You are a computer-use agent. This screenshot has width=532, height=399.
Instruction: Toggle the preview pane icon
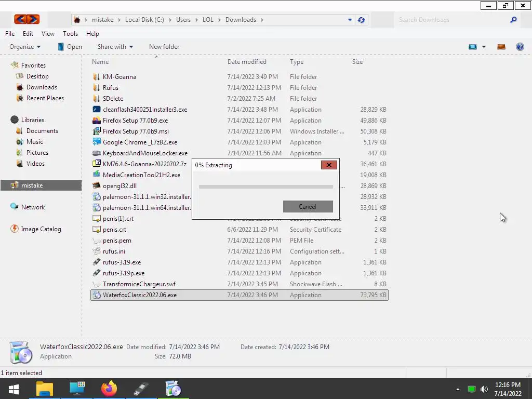pyautogui.click(x=501, y=47)
